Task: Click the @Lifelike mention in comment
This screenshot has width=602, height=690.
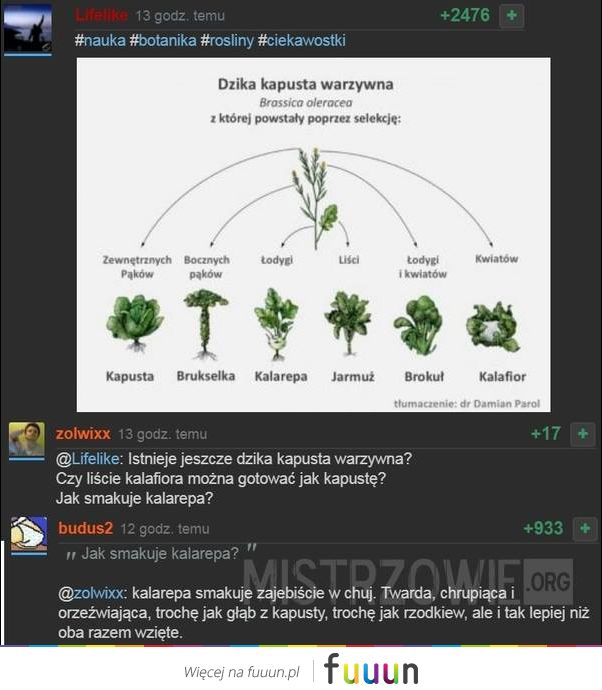Action: 88,459
